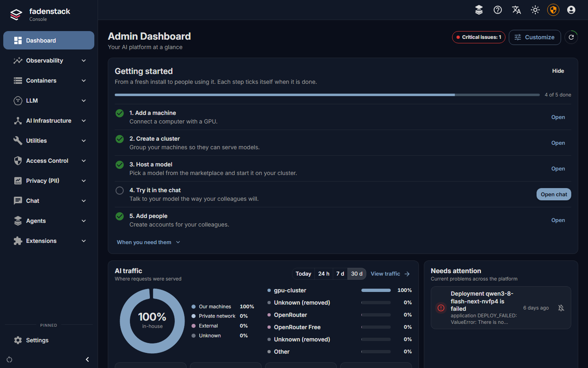
Task: Mute the failed deployment alert bell
Action: point(561,308)
